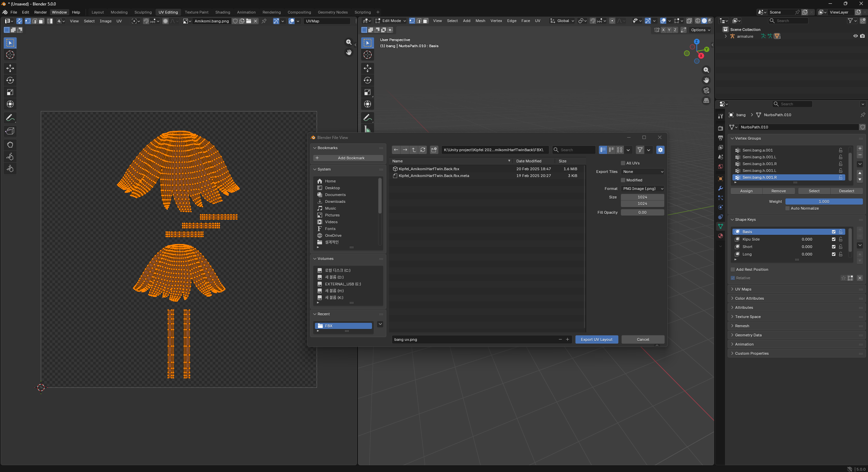Open the Format PNG Image dropdown

[642, 189]
